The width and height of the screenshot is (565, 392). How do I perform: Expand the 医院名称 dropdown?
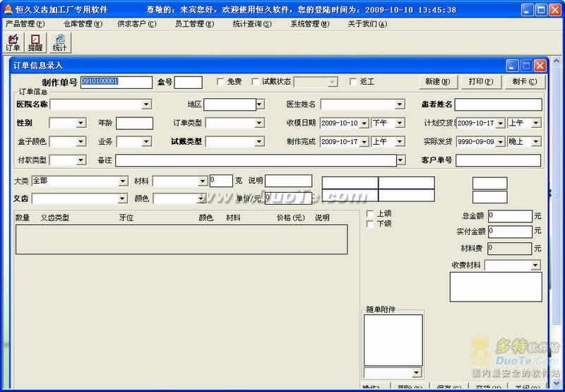coord(146,105)
